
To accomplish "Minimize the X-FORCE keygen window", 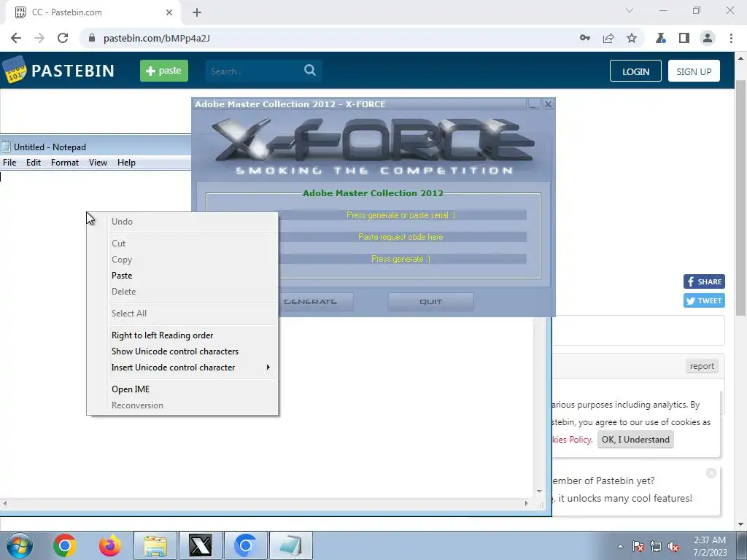I will point(533,104).
